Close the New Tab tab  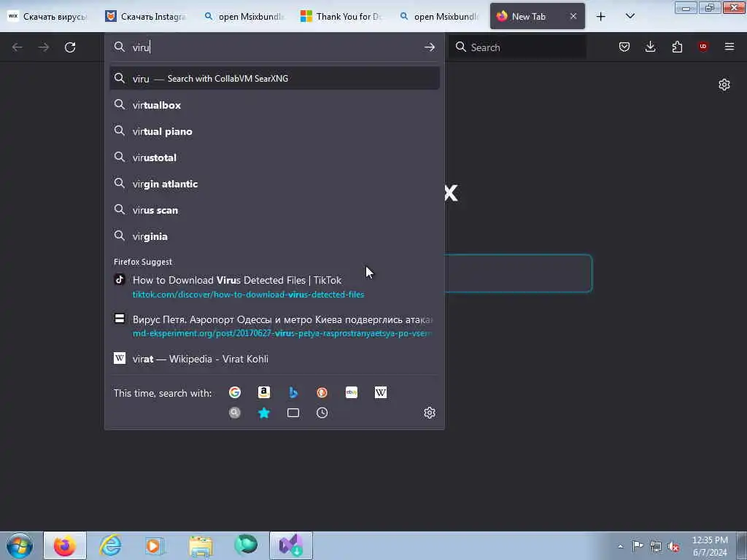pos(573,16)
